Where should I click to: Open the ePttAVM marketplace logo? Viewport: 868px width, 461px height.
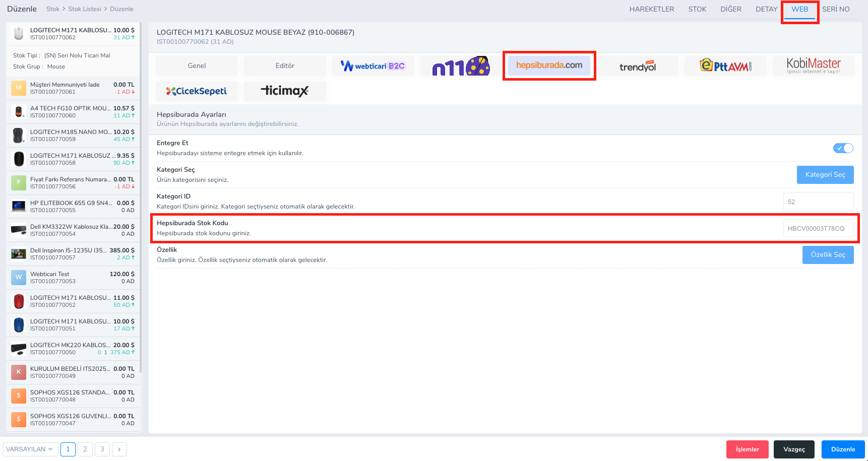click(x=725, y=66)
